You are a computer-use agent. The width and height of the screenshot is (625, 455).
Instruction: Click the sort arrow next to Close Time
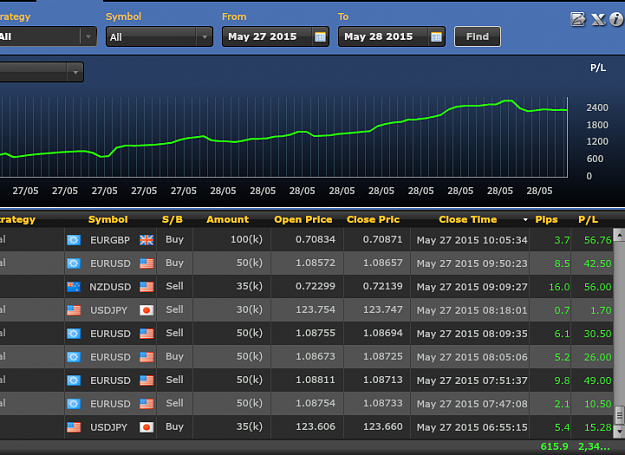coord(525,220)
